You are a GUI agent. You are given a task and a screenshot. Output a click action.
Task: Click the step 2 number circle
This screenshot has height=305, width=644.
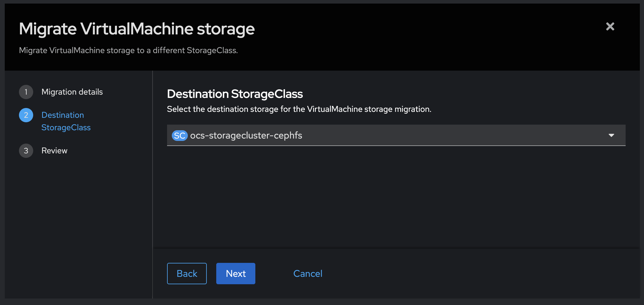[26, 115]
